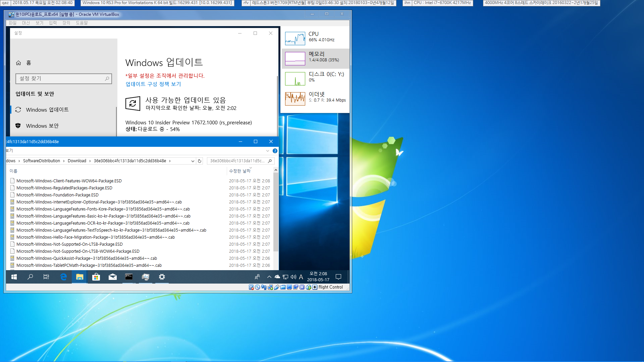Select 이더넷 performance tile

tap(315, 99)
